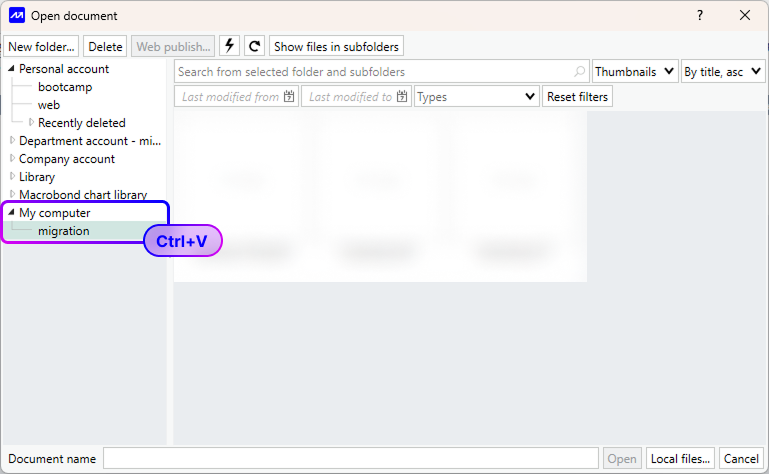The height and width of the screenshot is (474, 769).
Task: Open the Thumbnails view dropdown
Action: 634,72
